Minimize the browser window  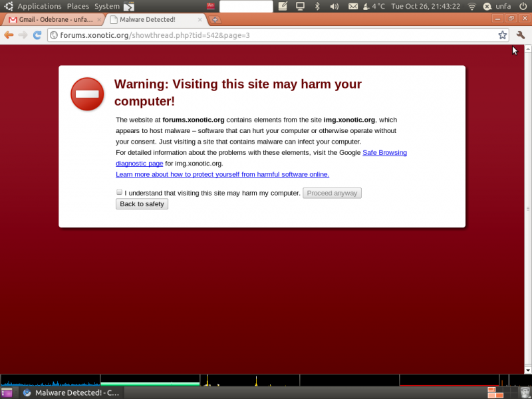tap(497, 19)
